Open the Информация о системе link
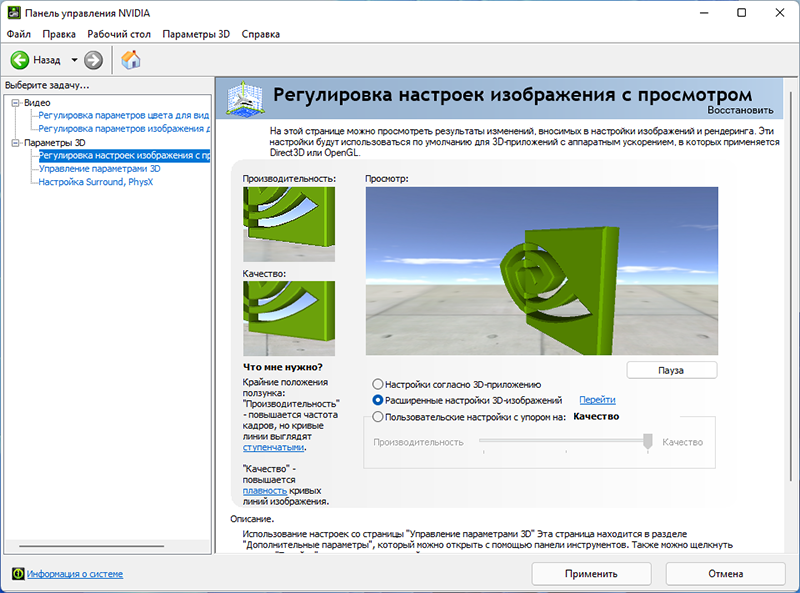This screenshot has width=800, height=593. point(75,574)
